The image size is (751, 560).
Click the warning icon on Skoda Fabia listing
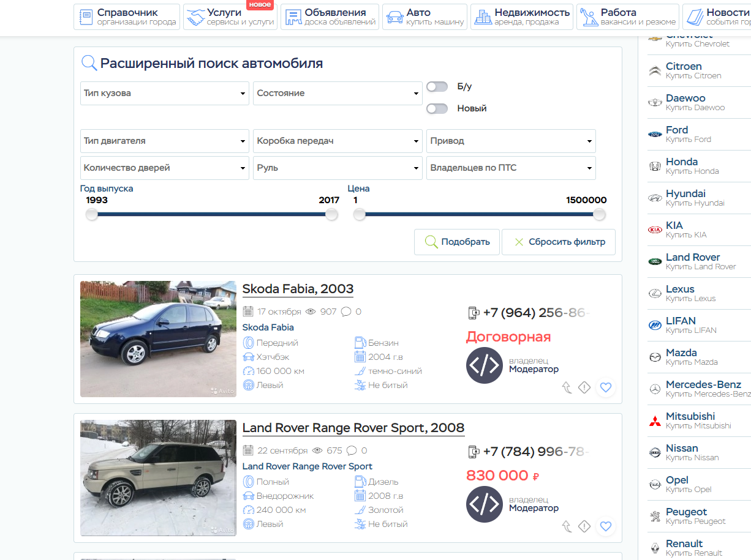584,387
